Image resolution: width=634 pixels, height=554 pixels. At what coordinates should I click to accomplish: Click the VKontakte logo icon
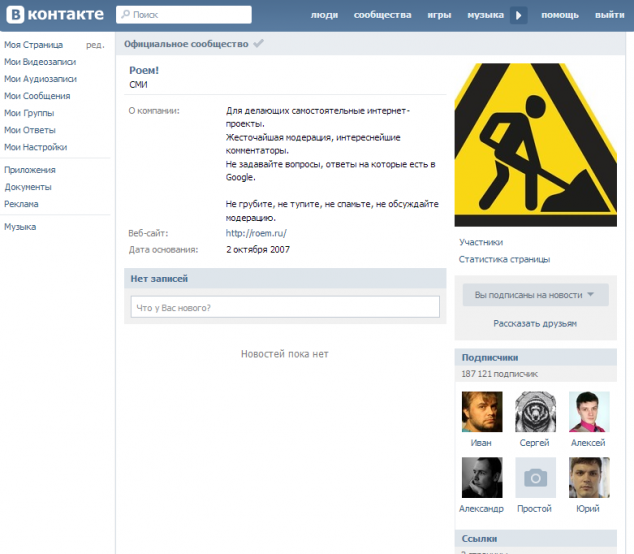[15, 15]
